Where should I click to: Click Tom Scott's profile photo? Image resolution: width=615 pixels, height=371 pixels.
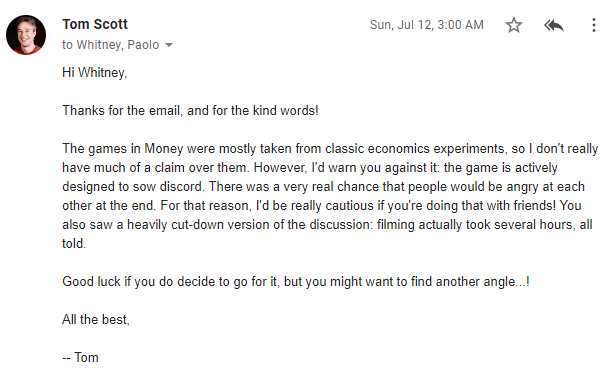pos(26,35)
